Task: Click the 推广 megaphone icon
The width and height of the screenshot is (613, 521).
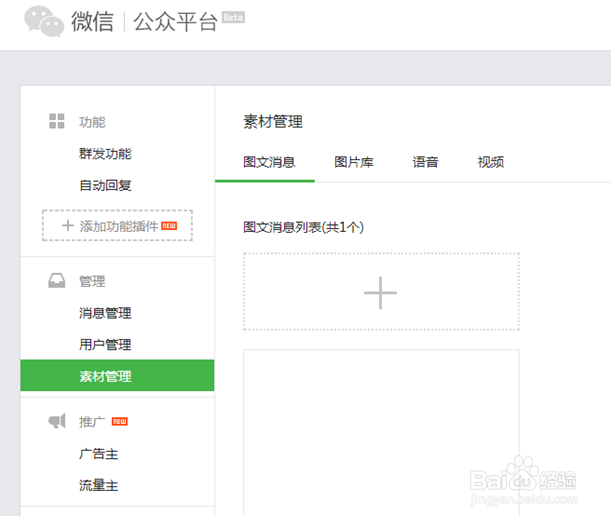Action: click(x=57, y=421)
